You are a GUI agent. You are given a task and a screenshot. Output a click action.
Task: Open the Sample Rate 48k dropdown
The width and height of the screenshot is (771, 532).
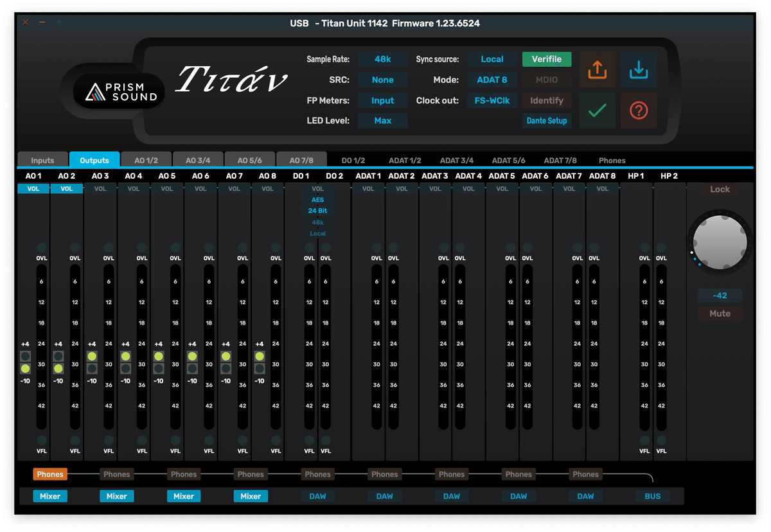(383, 59)
